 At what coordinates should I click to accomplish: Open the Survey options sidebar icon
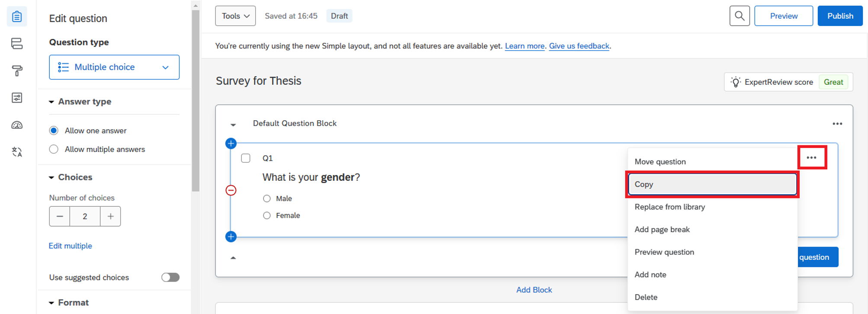17,98
